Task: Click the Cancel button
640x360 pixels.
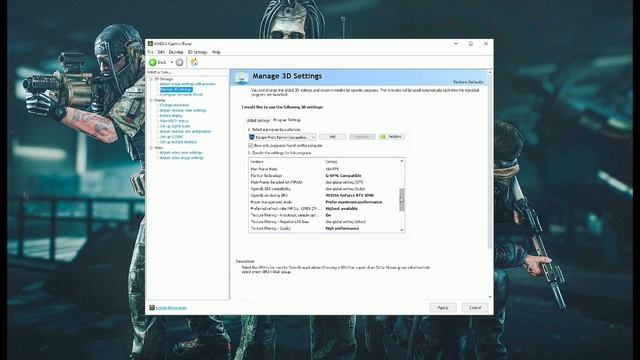Action: [x=475, y=308]
